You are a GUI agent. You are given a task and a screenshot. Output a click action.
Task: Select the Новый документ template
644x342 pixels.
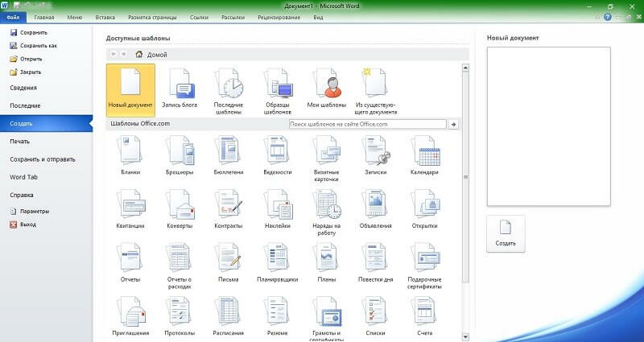[x=130, y=90]
